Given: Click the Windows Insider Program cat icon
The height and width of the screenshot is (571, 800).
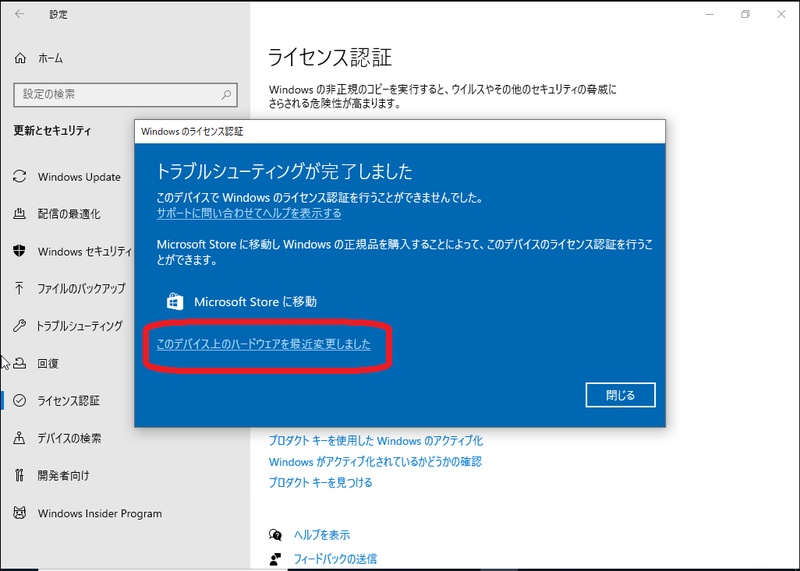Looking at the screenshot, I should [19, 513].
